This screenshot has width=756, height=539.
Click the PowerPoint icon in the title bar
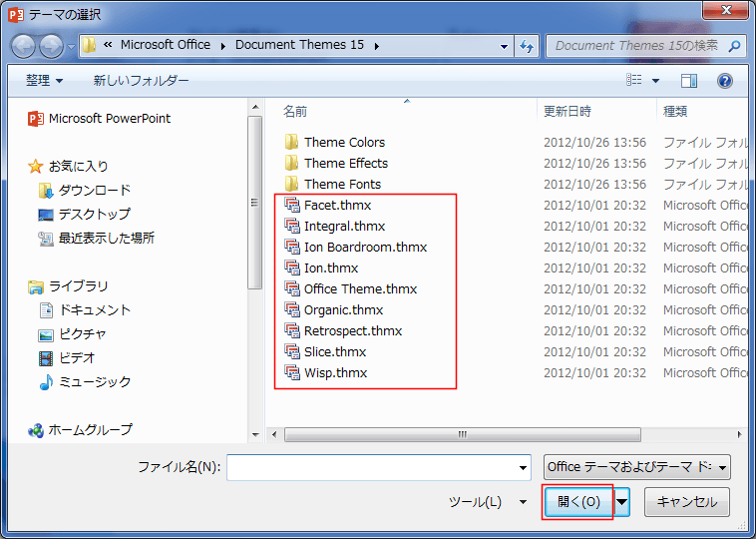coord(16,15)
